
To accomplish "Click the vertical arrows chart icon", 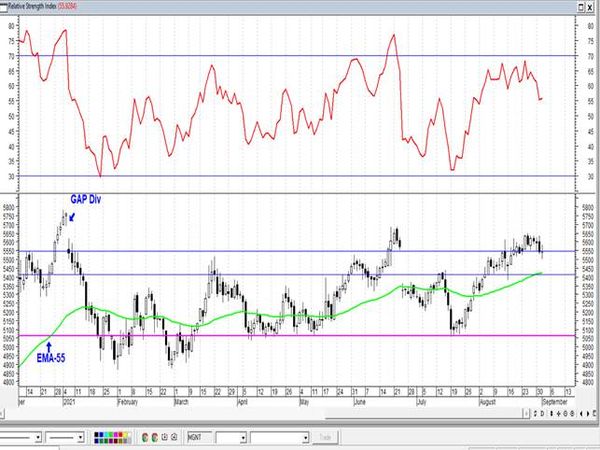I will 551,414.
